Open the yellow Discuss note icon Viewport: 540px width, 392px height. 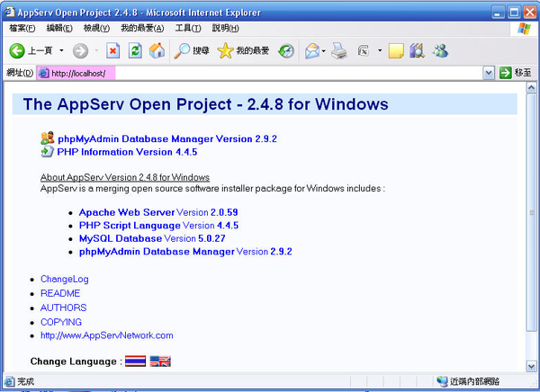pyautogui.click(x=396, y=51)
